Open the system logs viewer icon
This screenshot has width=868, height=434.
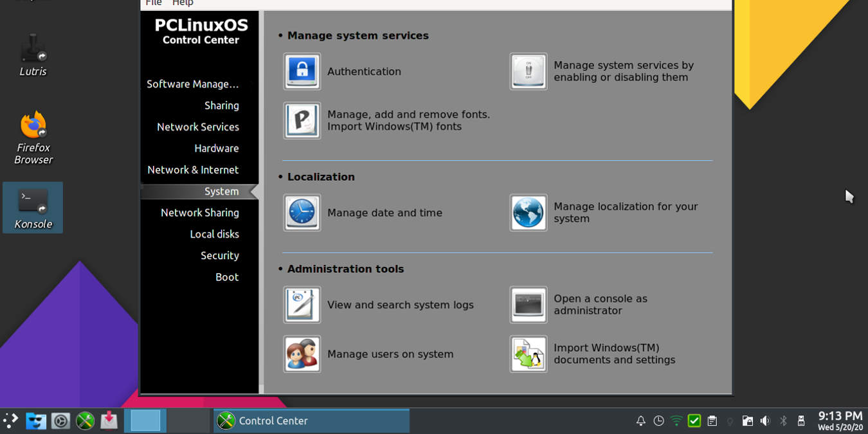302,304
